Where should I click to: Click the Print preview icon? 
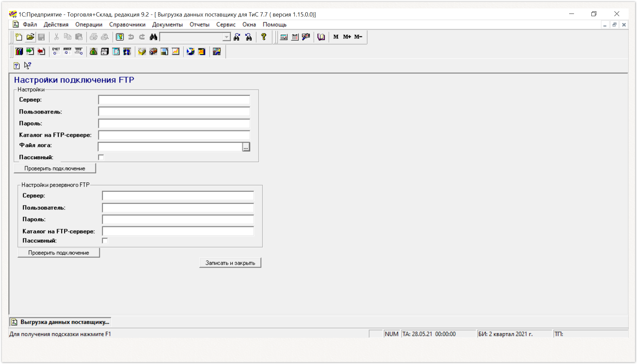(105, 37)
